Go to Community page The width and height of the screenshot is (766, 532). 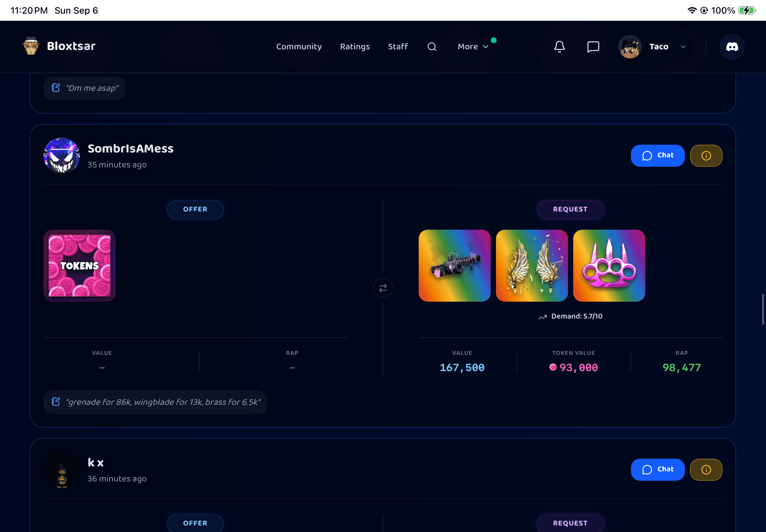pos(299,47)
